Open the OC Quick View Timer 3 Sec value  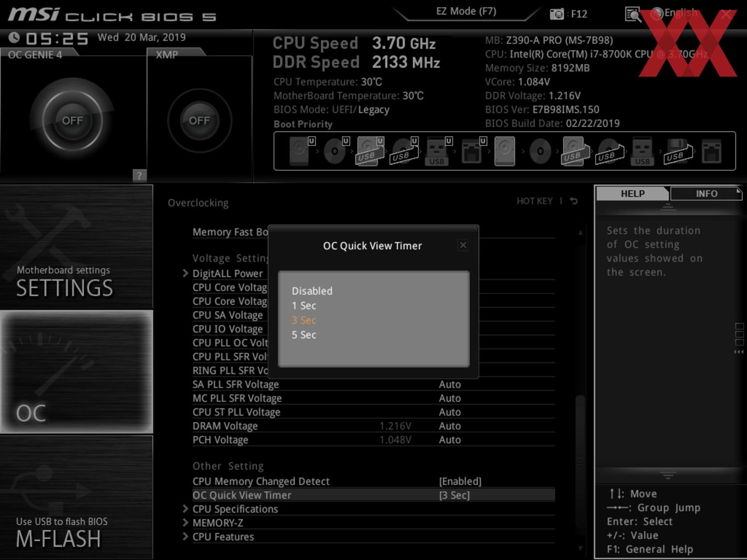pyautogui.click(x=454, y=495)
